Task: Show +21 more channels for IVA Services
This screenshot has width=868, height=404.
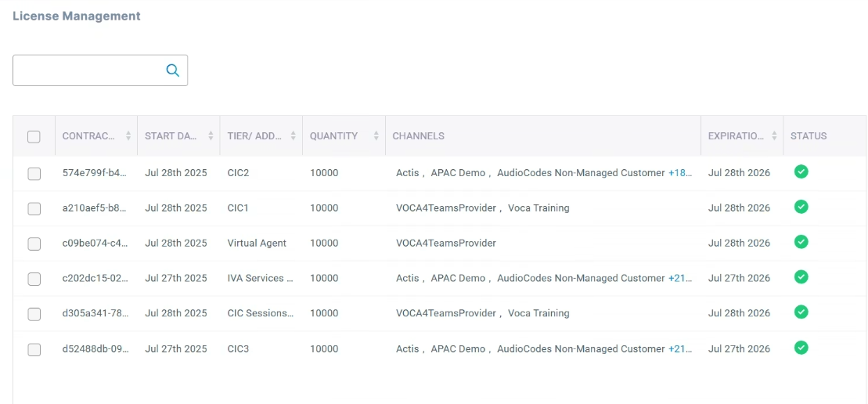Action: pyautogui.click(x=680, y=278)
